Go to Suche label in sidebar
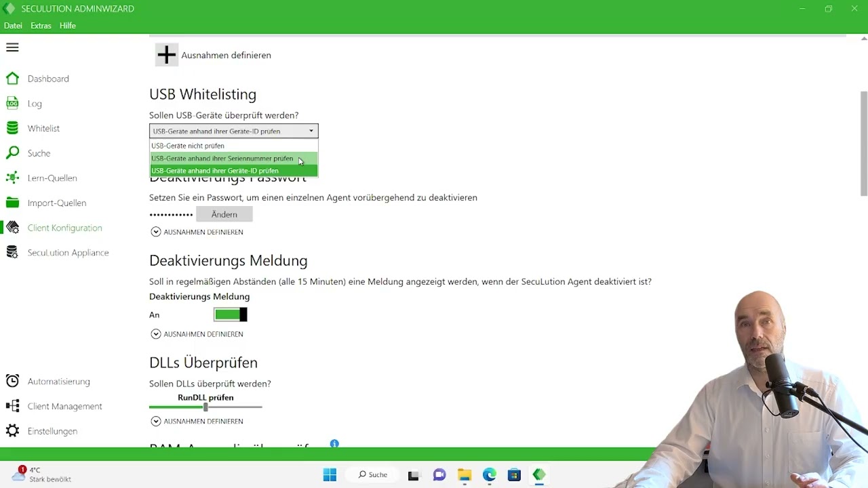 point(39,153)
